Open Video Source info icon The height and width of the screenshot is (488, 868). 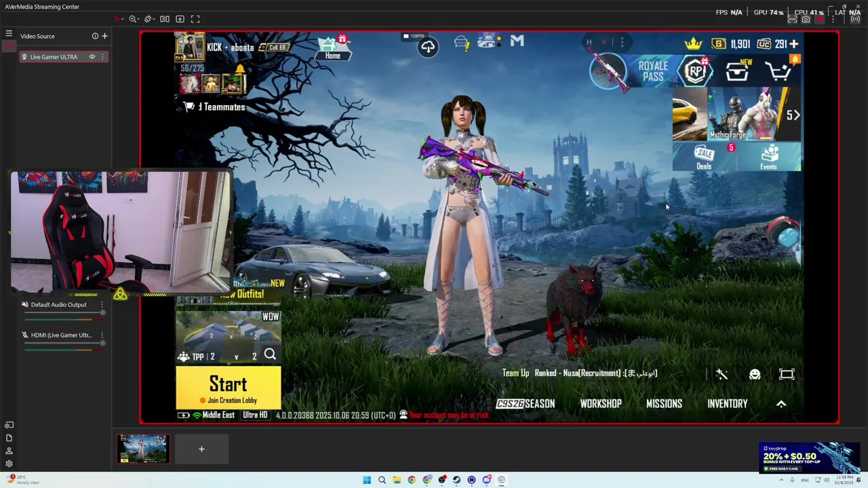point(95,36)
